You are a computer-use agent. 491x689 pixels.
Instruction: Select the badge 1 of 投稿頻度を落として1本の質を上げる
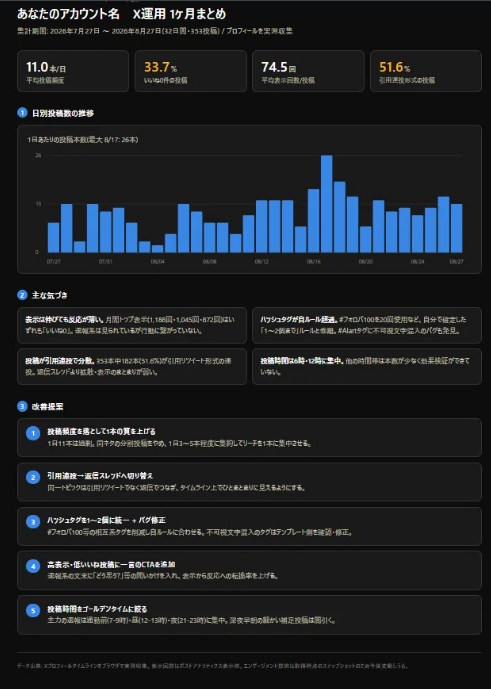coord(33,433)
